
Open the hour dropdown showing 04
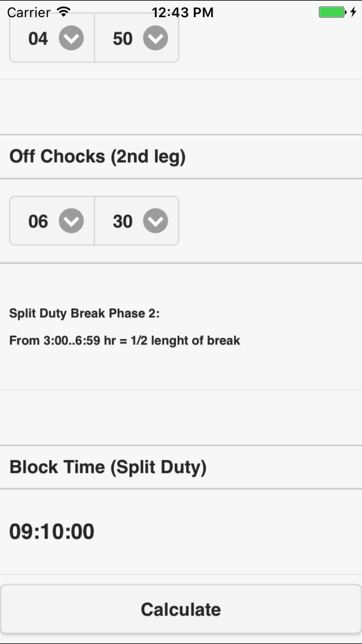[x=52, y=38]
